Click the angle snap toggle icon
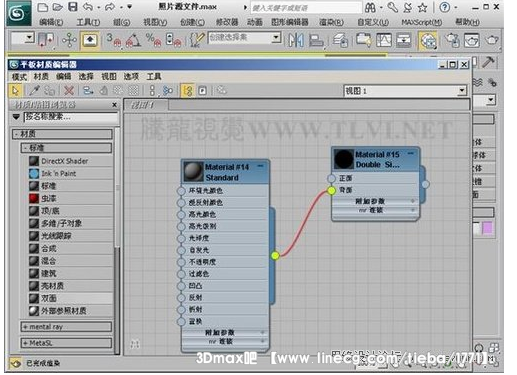 click(x=133, y=40)
